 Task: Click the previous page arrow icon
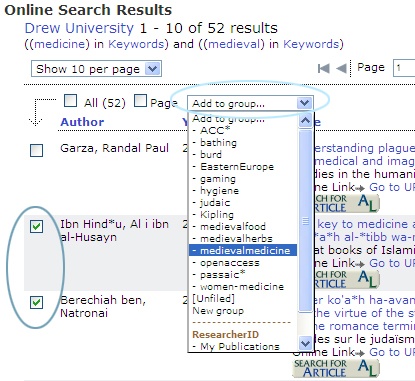(x=341, y=69)
